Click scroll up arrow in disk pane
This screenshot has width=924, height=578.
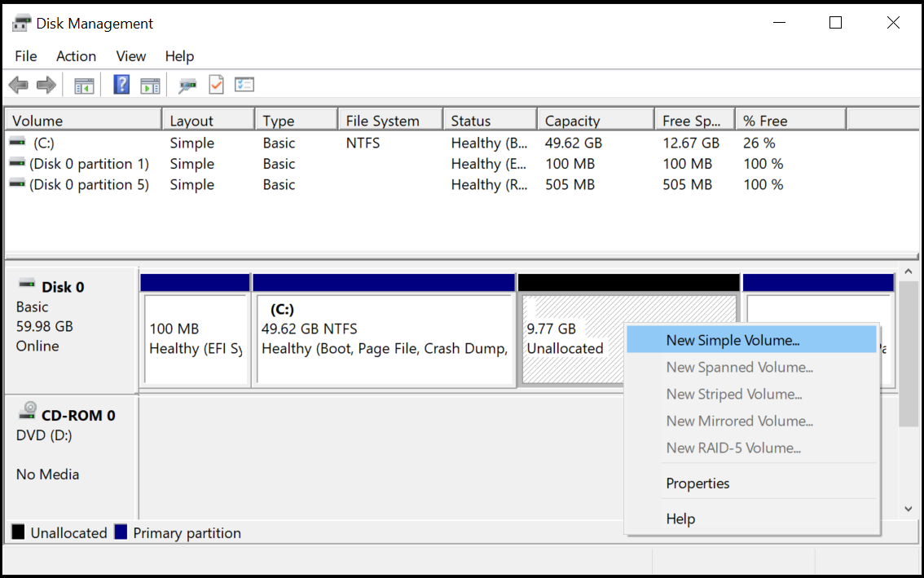[x=908, y=271]
